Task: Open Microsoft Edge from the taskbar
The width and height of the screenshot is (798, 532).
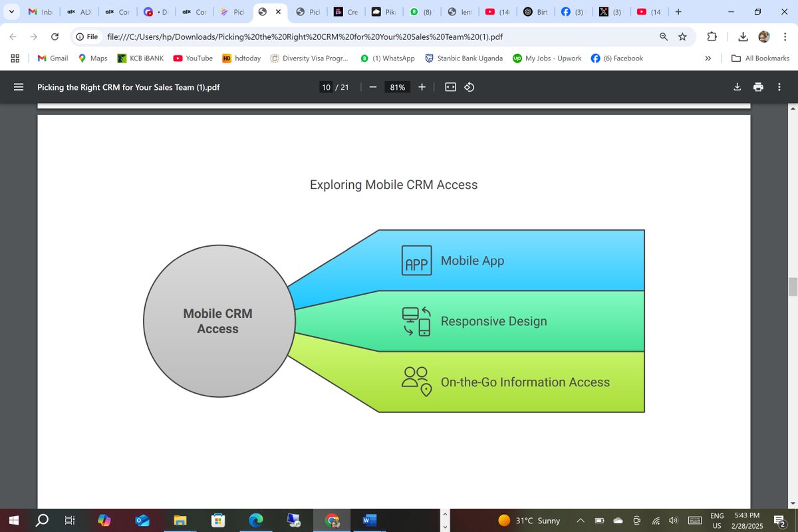Action: [x=256, y=520]
